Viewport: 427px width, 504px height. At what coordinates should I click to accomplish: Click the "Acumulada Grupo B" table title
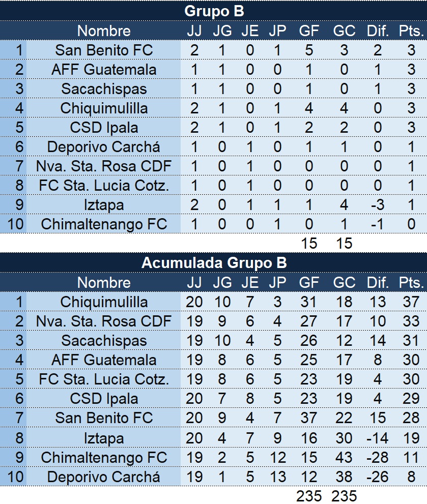pyautogui.click(x=214, y=262)
